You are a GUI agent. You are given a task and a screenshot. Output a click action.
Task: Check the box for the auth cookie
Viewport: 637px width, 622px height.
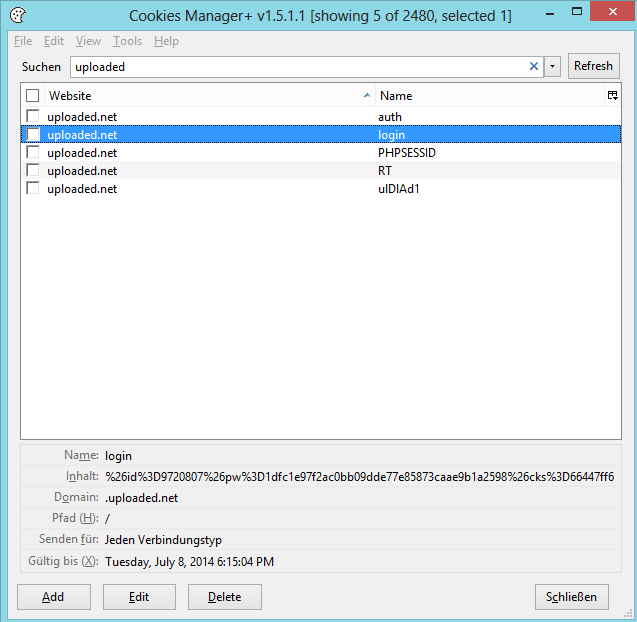click(x=32, y=116)
